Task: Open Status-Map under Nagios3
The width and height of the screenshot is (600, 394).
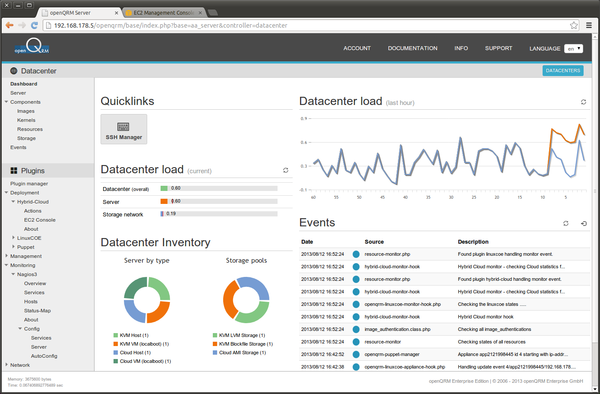Action: (37, 311)
